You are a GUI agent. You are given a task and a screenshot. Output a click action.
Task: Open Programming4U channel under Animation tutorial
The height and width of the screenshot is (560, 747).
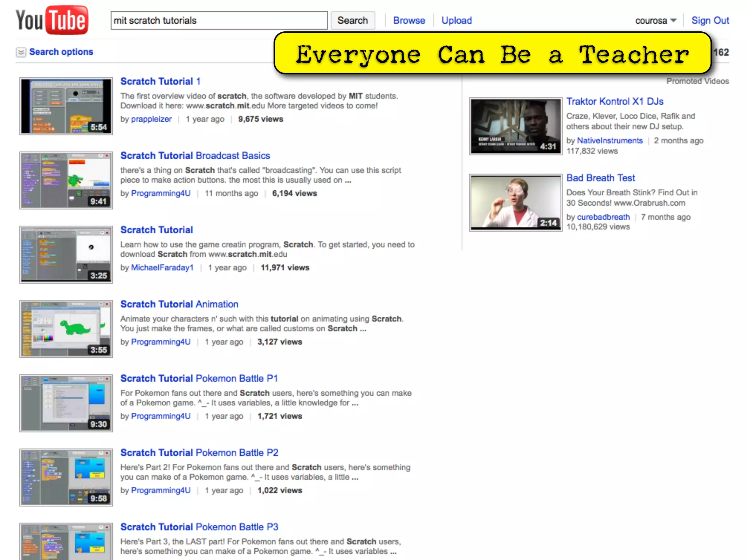pos(160,342)
